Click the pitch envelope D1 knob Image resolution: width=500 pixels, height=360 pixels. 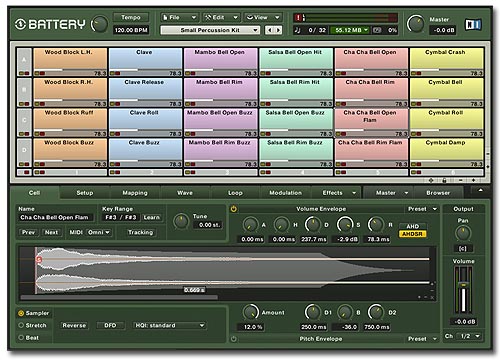[313, 312]
